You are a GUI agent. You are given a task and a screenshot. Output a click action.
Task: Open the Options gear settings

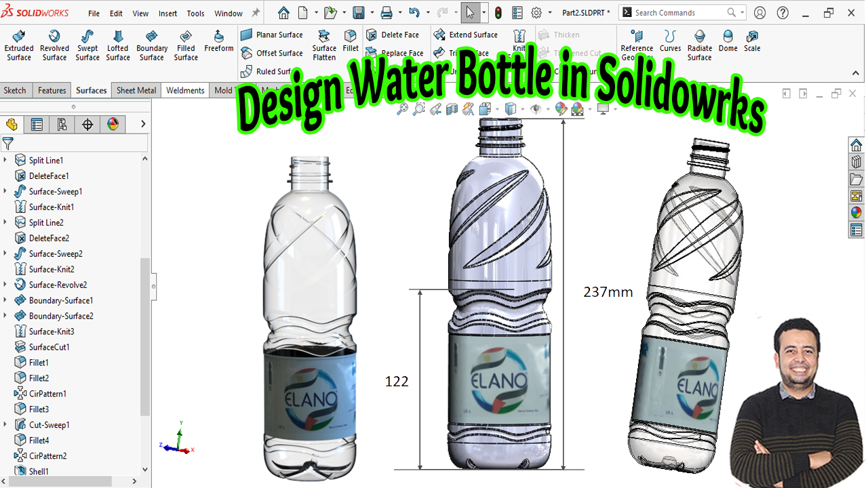point(536,13)
